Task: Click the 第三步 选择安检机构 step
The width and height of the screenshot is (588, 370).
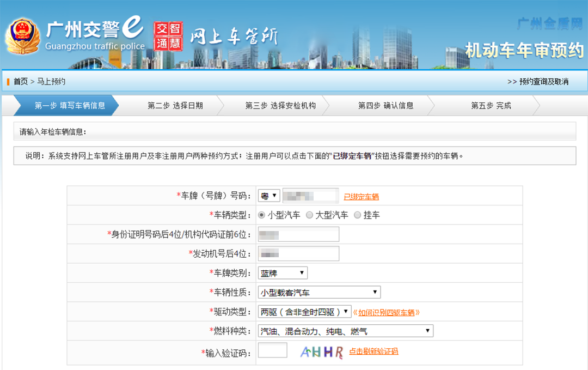Action: click(x=280, y=106)
